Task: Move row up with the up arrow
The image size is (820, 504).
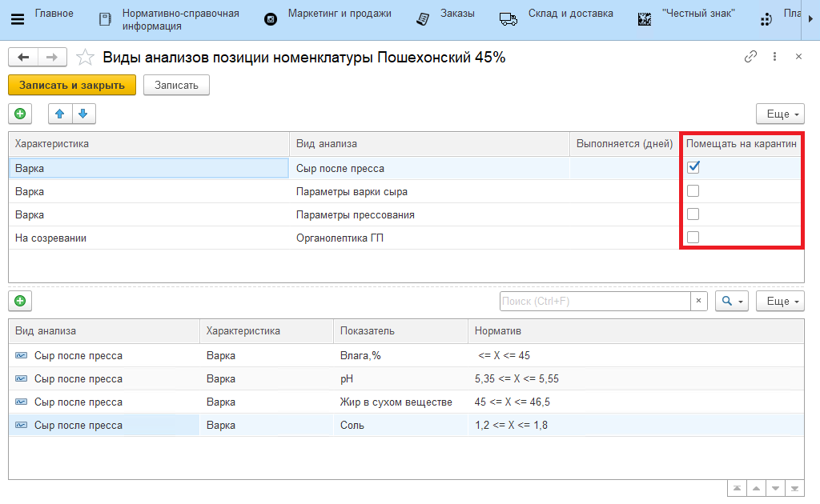Action: click(x=60, y=114)
